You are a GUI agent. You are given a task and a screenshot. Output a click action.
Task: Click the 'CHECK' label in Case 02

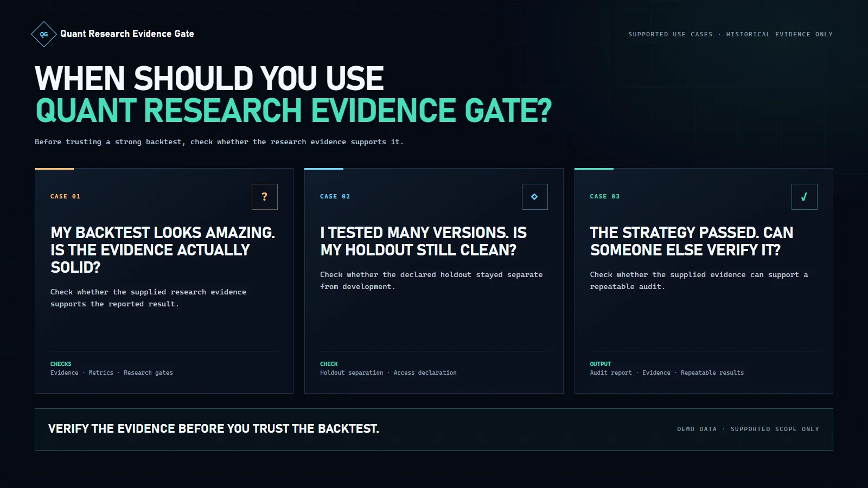(x=329, y=364)
